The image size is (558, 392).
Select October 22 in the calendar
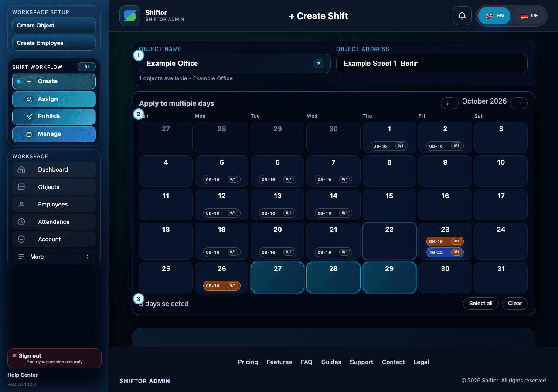click(389, 241)
